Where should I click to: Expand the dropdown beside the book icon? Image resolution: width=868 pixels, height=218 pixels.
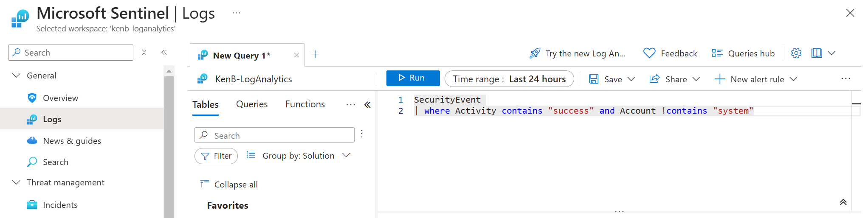831,53
